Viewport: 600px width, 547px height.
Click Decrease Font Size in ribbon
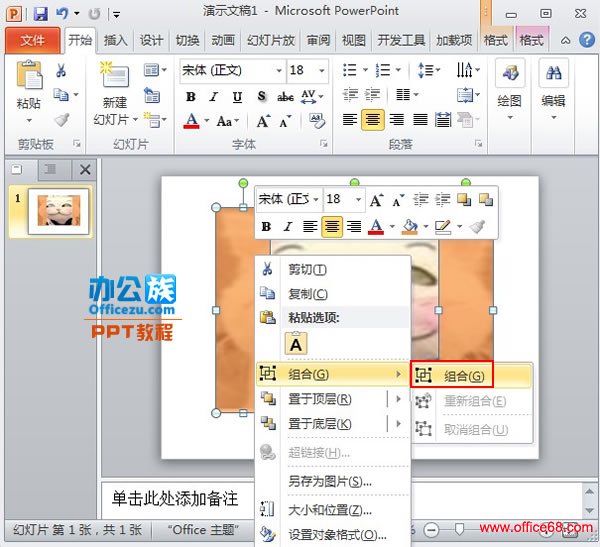tap(285, 122)
